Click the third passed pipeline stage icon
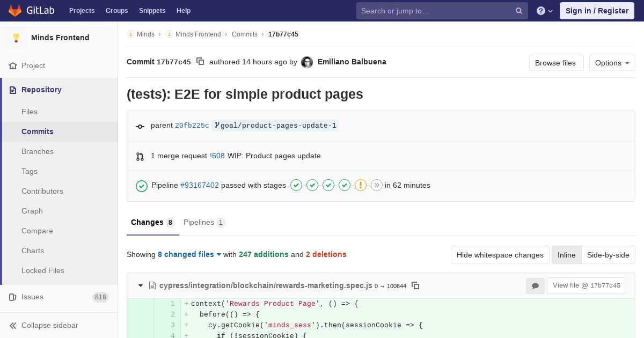This screenshot has width=644, height=338. 328,185
